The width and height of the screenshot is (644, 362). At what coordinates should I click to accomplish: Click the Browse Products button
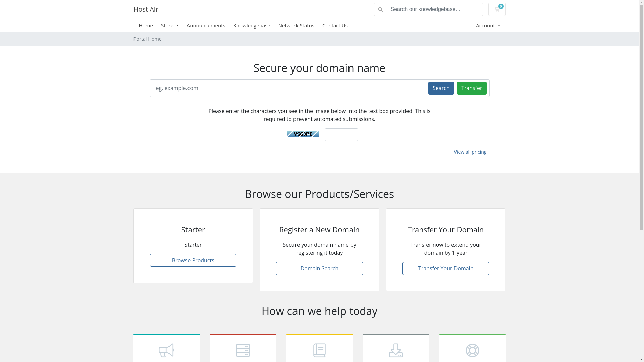point(193,260)
